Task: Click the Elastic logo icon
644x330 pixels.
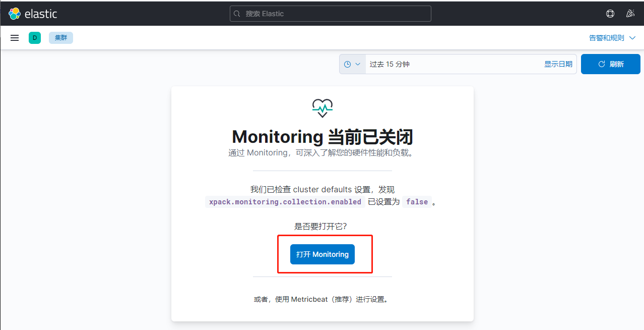Action: coord(14,14)
